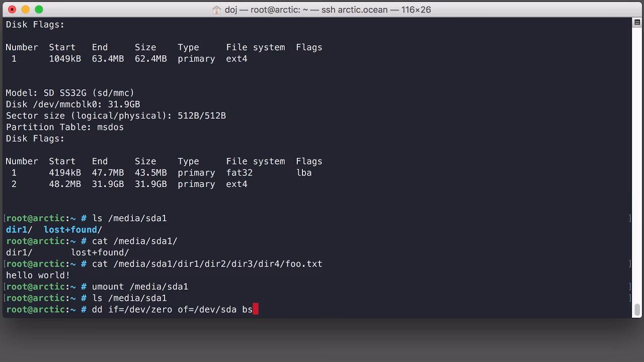The height and width of the screenshot is (362, 644).
Task: Click the blue 'lost+found/' listing
Action: click(x=73, y=230)
